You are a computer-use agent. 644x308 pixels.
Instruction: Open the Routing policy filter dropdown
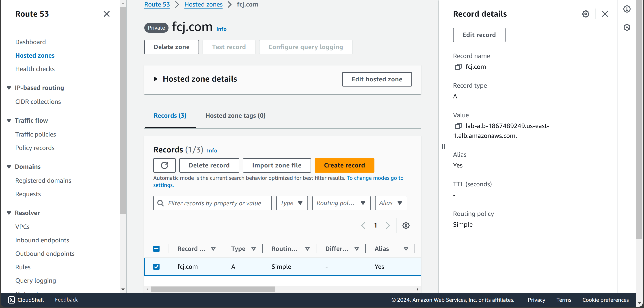[341, 203]
